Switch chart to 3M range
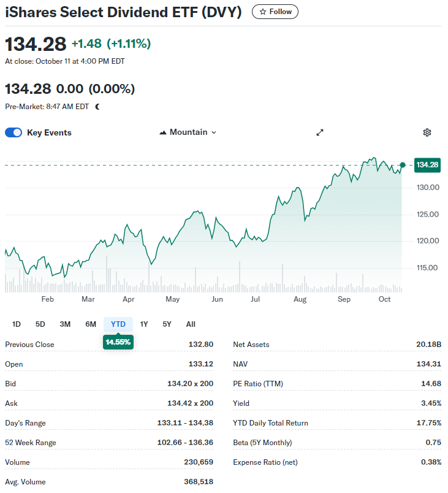 (65, 324)
